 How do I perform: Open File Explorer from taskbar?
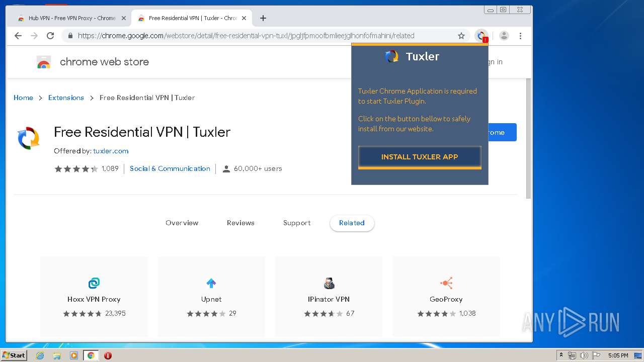click(57, 355)
